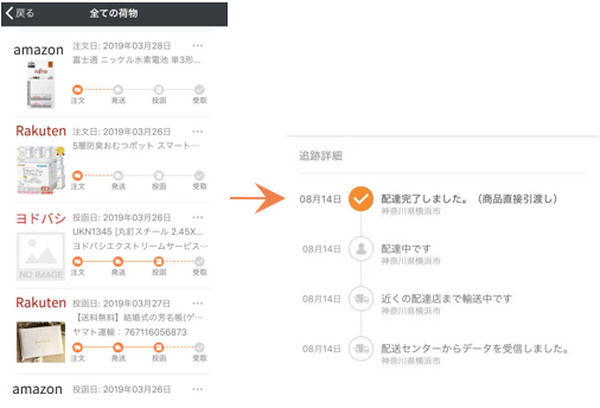Click the 受取 check circle on the Rakuten diaper pot order
The image size is (600, 408).
coord(198,176)
